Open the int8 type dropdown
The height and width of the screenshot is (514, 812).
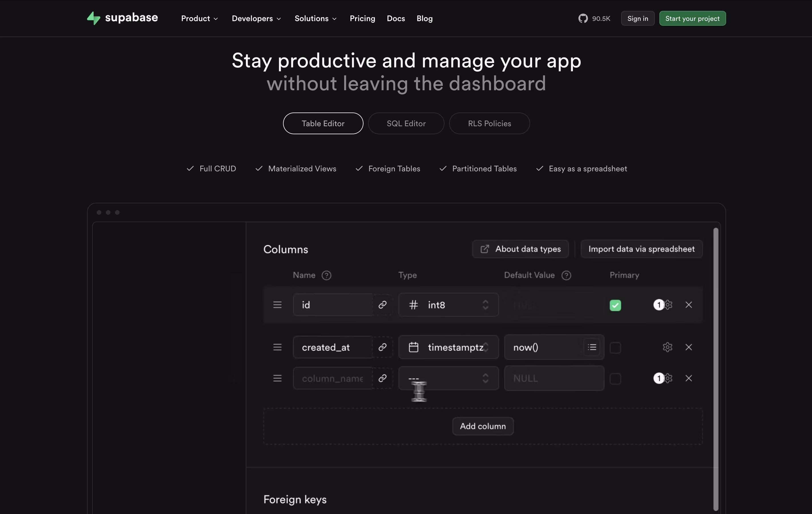(x=448, y=305)
